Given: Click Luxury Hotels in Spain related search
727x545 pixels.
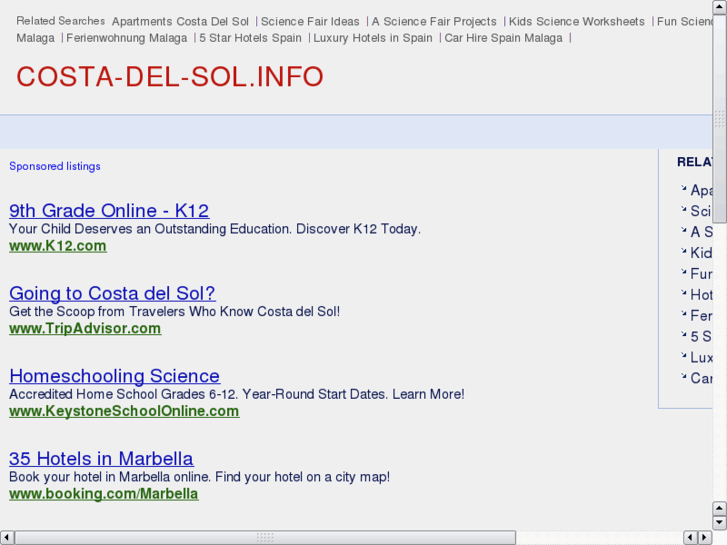Looking at the screenshot, I should coord(373,38).
